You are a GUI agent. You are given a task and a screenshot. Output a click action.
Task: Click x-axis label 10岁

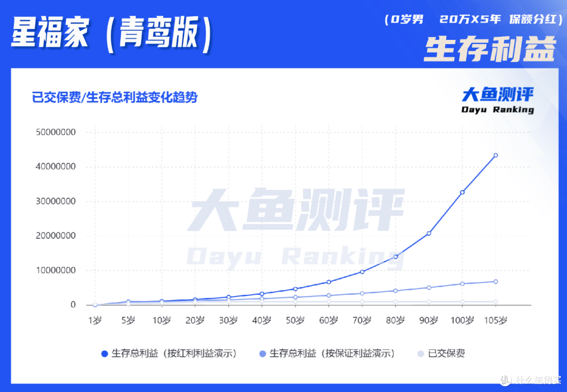click(x=162, y=320)
